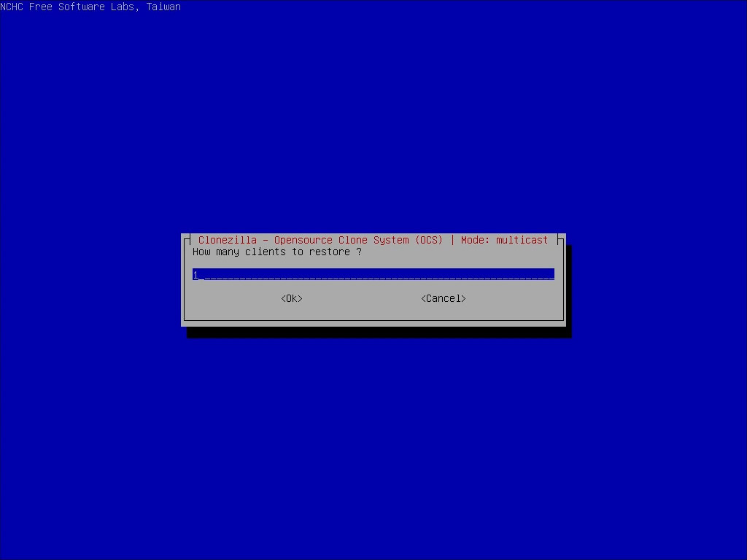Click the word 'Clonezilla' in dialog title
The height and width of the screenshot is (560, 747).
(227, 240)
